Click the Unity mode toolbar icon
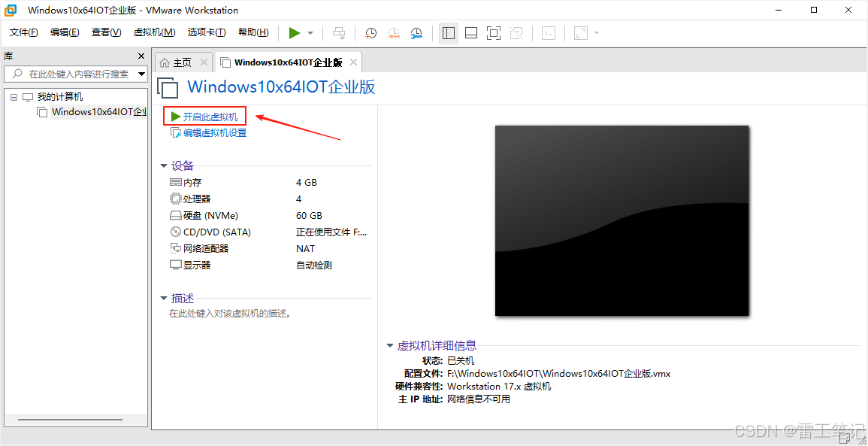The height and width of the screenshot is (446, 868). pos(516,33)
